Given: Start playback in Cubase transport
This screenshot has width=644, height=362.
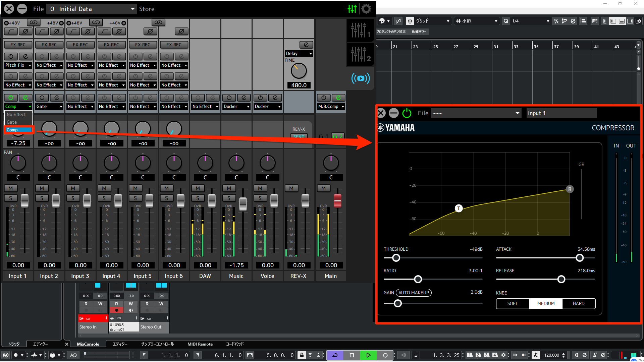Looking at the screenshot, I should click(368, 355).
